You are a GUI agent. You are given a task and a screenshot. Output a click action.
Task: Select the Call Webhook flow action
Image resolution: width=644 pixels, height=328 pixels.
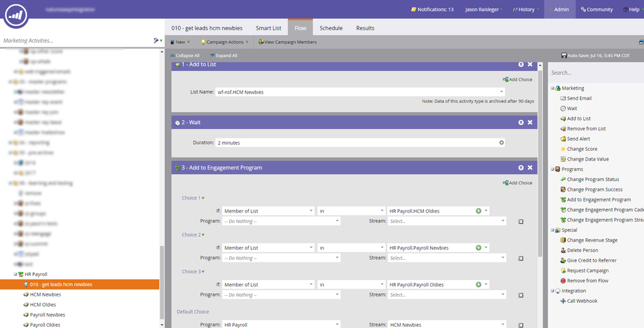pyautogui.click(x=581, y=301)
